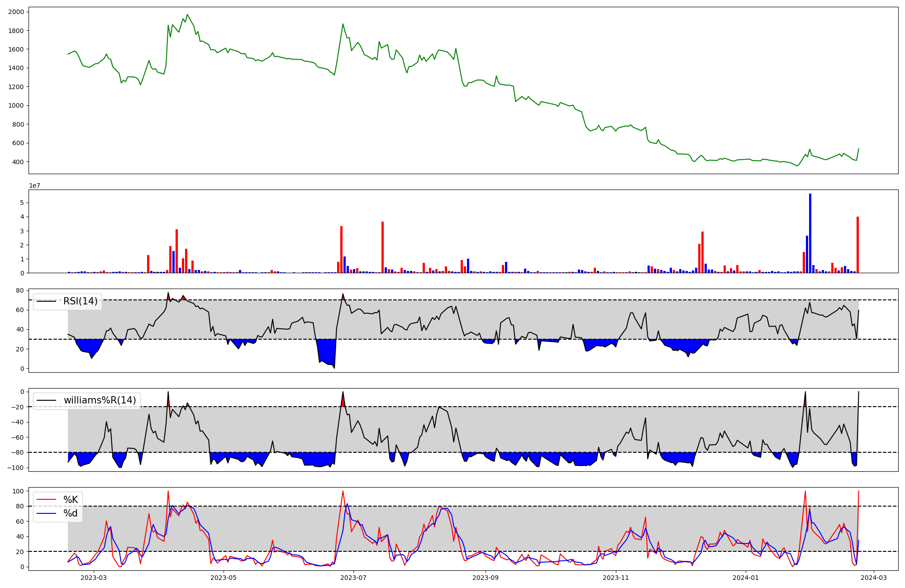Click the 1e7 exponent label above volume axis
Image resolution: width=905 pixels, height=588 pixels.
tap(35, 186)
